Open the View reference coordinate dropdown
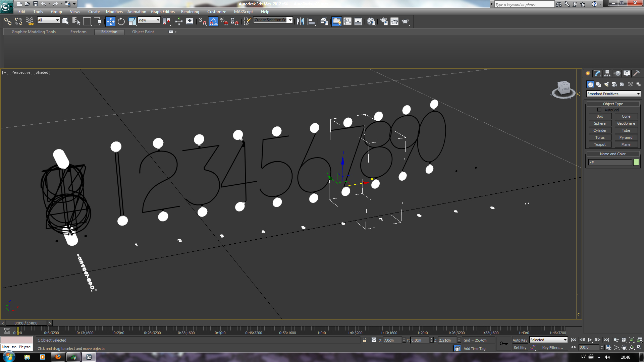Image resolution: width=644 pixels, height=362 pixels. click(x=149, y=20)
